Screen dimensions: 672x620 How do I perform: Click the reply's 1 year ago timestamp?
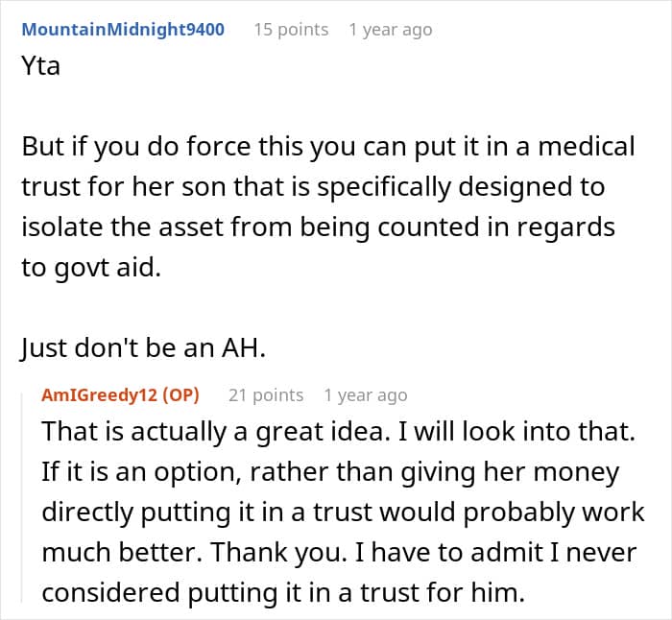point(366,395)
